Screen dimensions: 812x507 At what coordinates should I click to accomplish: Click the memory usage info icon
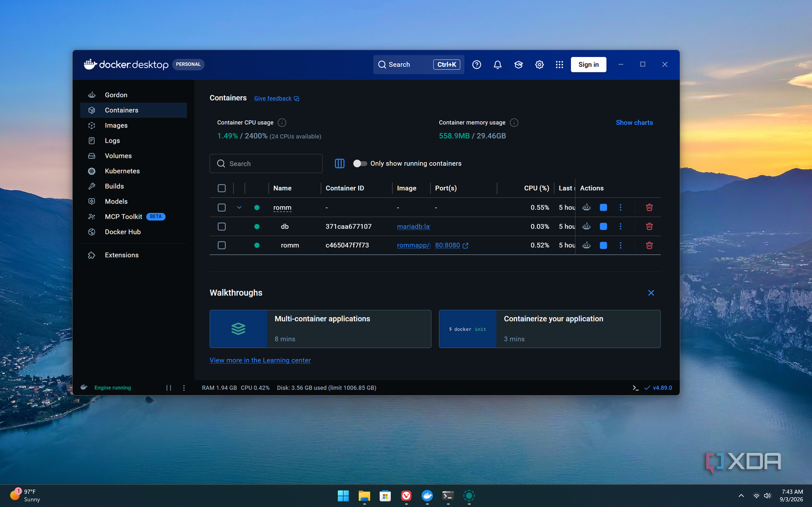point(514,122)
